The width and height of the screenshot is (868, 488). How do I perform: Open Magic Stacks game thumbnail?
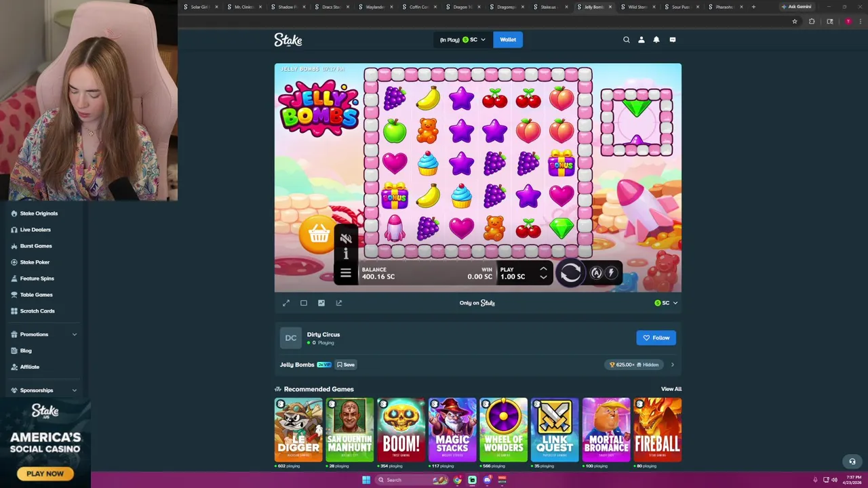(452, 430)
